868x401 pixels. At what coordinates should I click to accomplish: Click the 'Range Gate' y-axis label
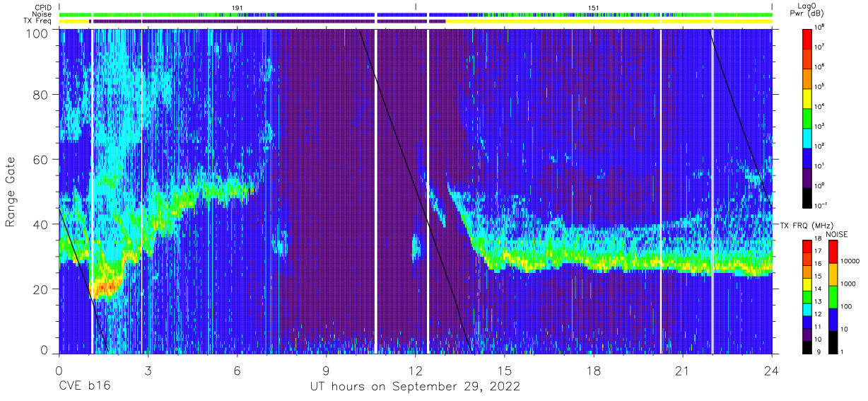(x=11, y=192)
